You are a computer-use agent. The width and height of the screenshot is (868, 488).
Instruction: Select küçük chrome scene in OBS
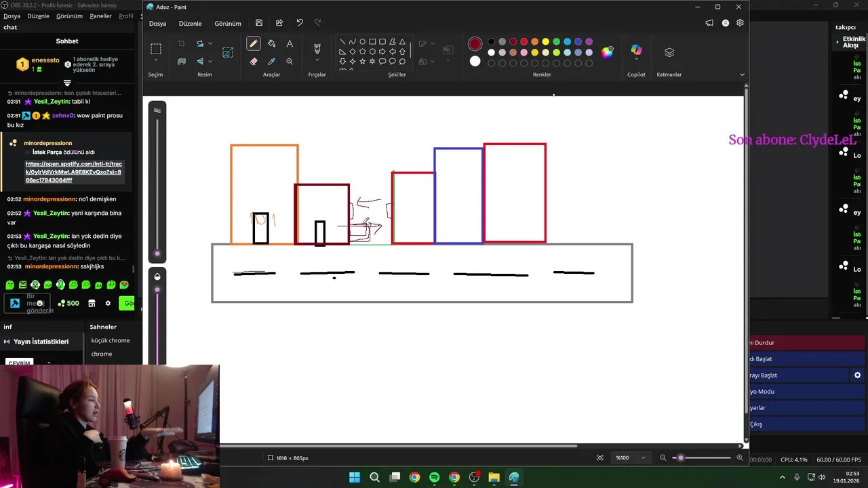[111, 340]
